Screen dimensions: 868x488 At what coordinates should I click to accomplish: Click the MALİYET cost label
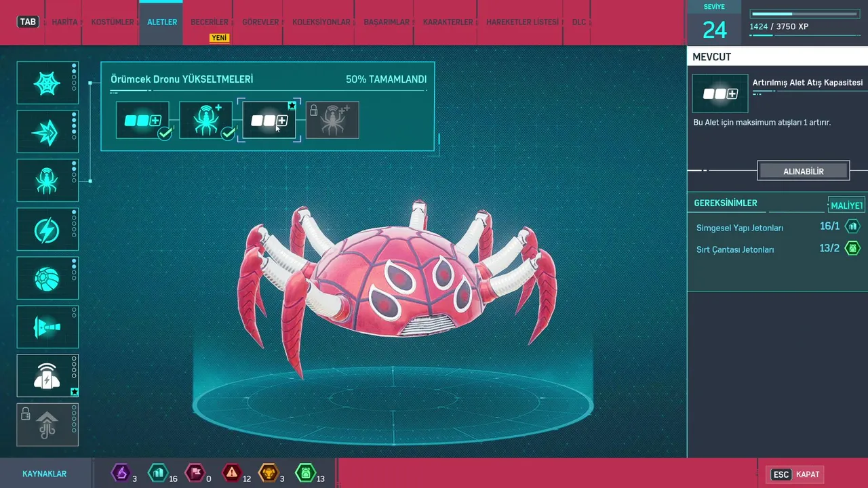(846, 205)
